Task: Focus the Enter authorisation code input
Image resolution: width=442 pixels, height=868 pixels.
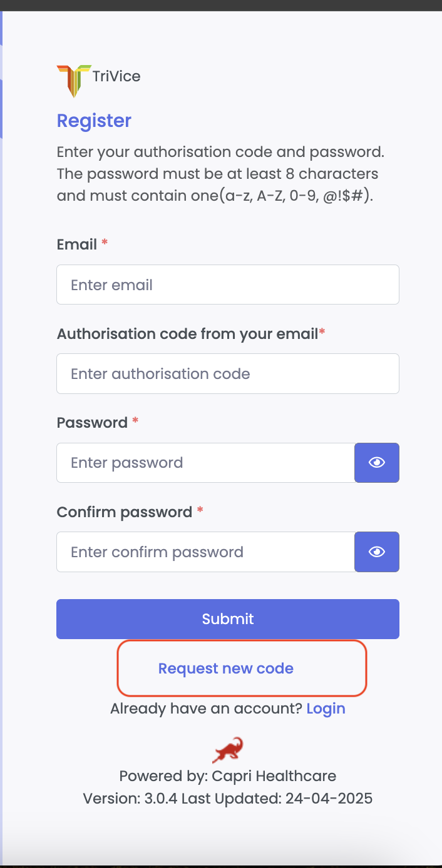Action: pos(227,374)
